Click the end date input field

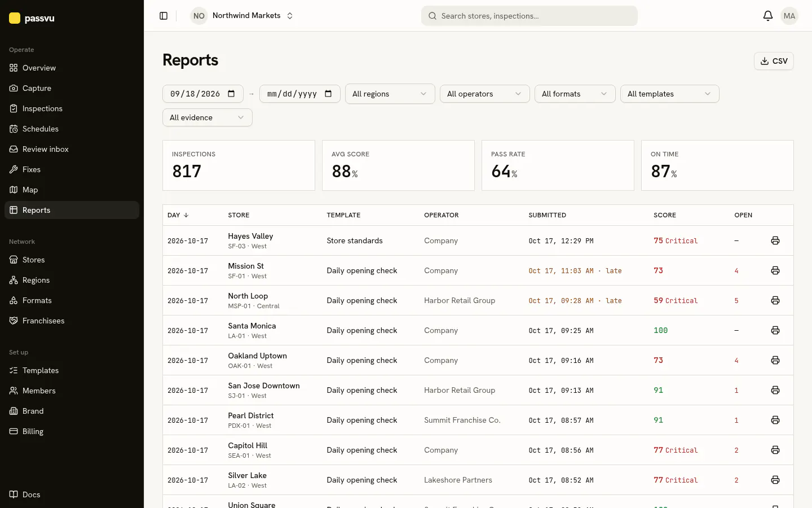click(299, 94)
